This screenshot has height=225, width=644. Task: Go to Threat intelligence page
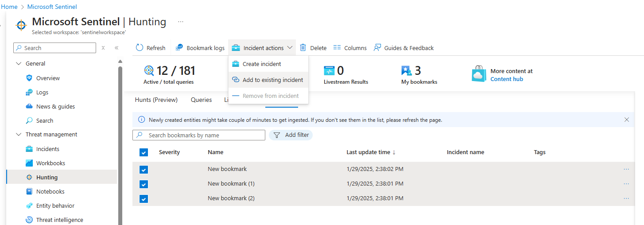point(59,220)
